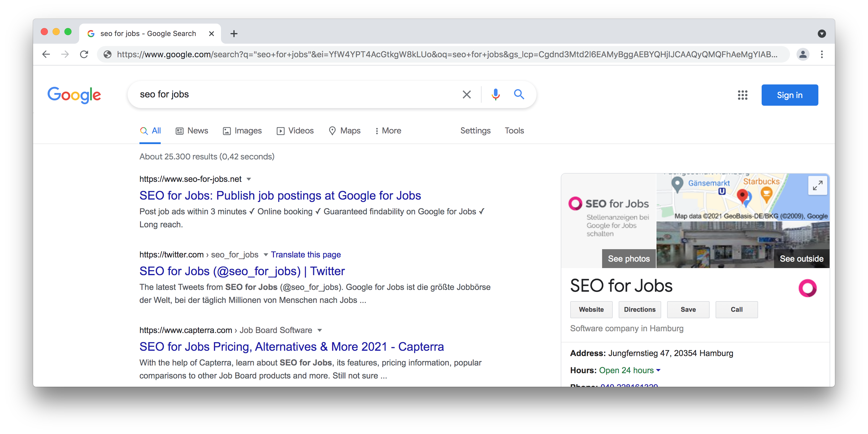Open a new browser tab with plus icon
This screenshot has width=868, height=434.
234,34
